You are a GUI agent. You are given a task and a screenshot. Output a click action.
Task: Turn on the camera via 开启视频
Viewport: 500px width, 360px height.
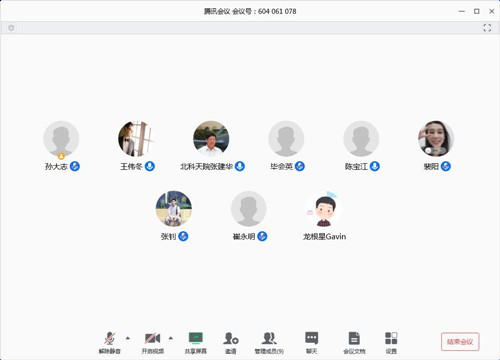click(x=152, y=338)
